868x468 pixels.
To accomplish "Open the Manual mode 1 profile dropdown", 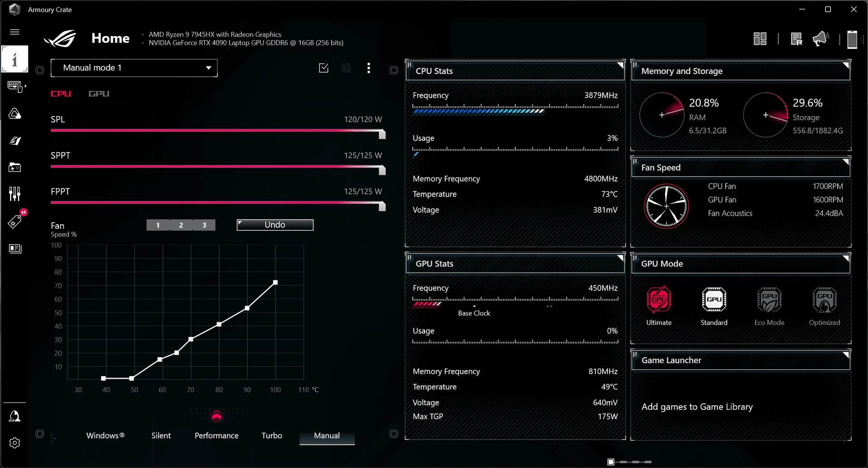I will [x=134, y=68].
